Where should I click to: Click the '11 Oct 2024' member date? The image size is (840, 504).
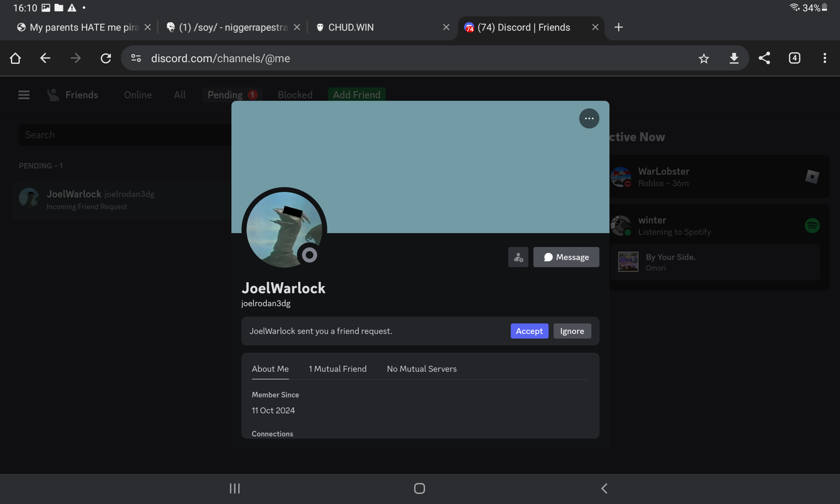point(273,410)
